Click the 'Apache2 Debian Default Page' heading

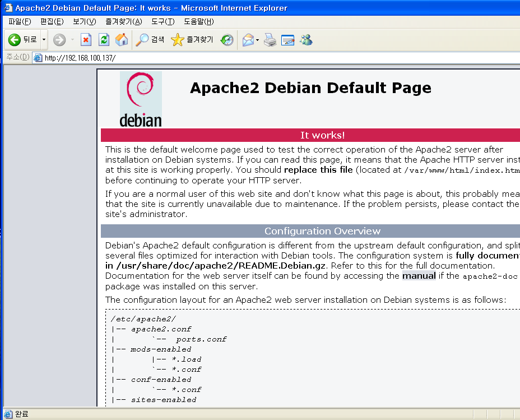click(311, 88)
